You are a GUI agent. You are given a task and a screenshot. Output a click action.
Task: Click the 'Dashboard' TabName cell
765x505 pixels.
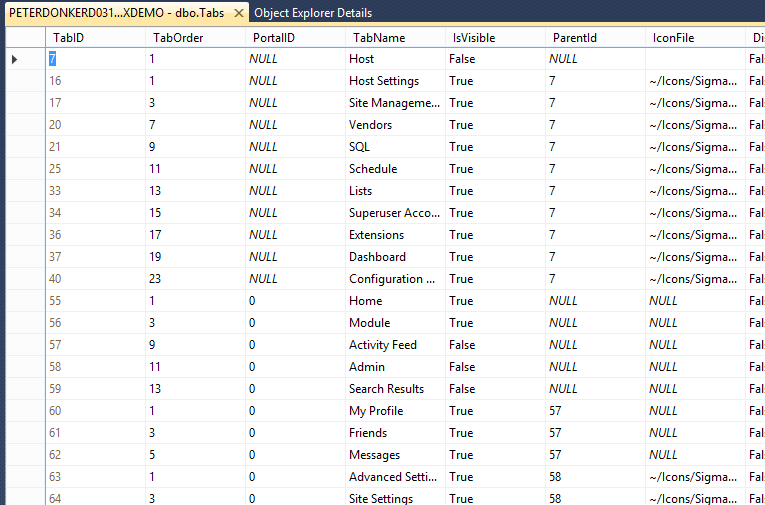(395, 257)
